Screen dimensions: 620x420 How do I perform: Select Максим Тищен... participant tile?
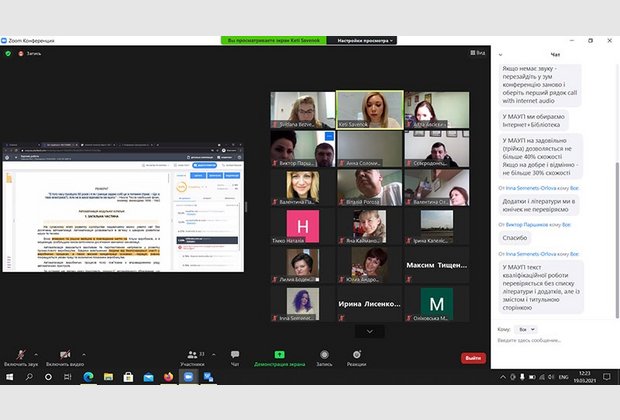(437, 265)
